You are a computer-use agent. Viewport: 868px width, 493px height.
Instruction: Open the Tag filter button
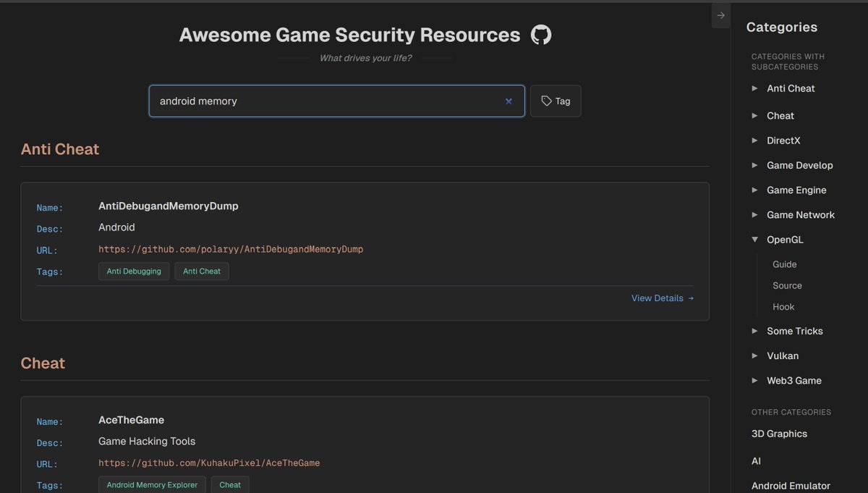point(556,101)
